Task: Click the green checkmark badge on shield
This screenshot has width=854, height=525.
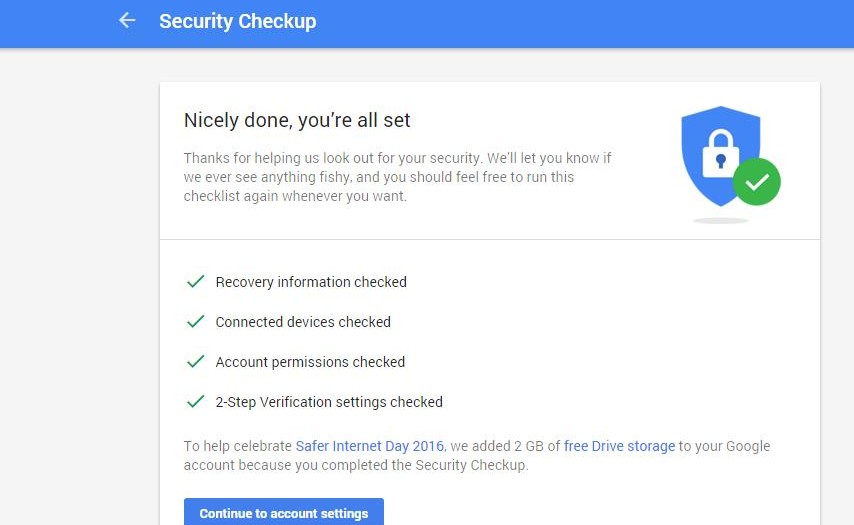Action: click(757, 182)
